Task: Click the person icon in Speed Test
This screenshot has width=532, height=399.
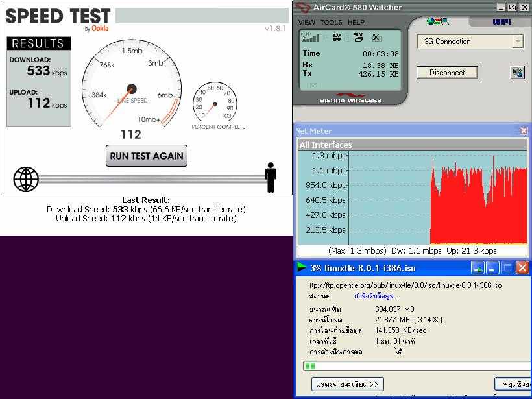Action: pyautogui.click(x=271, y=178)
